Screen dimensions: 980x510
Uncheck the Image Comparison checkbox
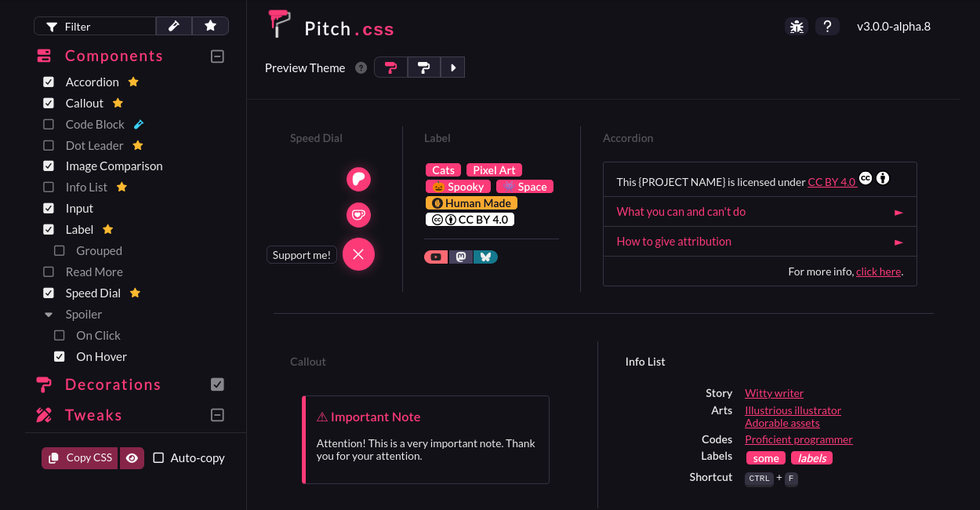(49, 166)
